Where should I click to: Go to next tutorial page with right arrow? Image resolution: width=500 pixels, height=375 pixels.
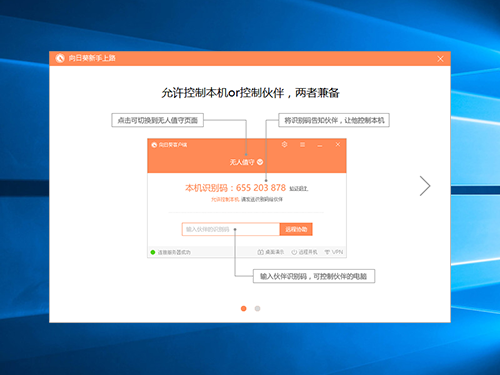[x=425, y=186]
